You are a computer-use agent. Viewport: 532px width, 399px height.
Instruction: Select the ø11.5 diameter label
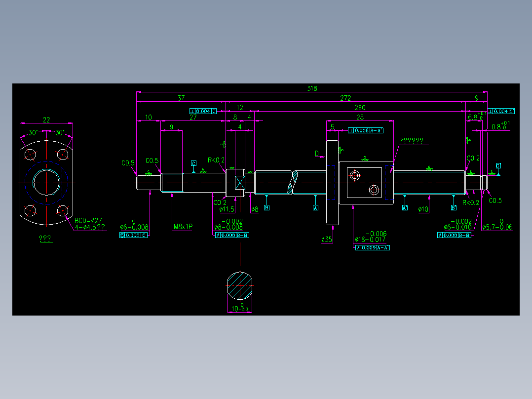(x=227, y=209)
